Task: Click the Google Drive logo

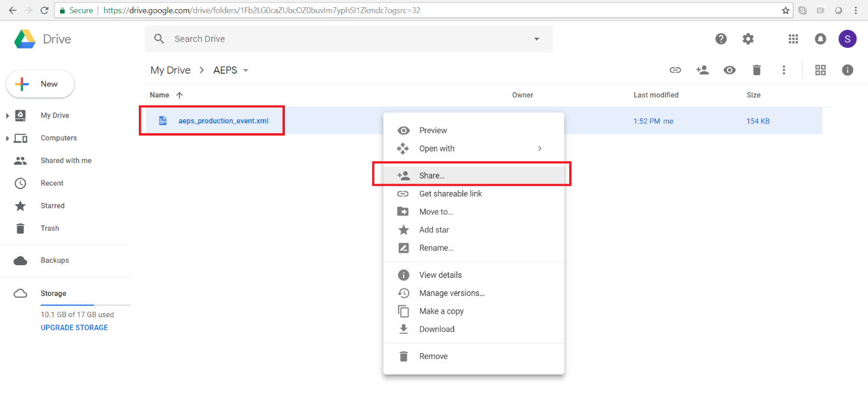Action: coord(25,39)
